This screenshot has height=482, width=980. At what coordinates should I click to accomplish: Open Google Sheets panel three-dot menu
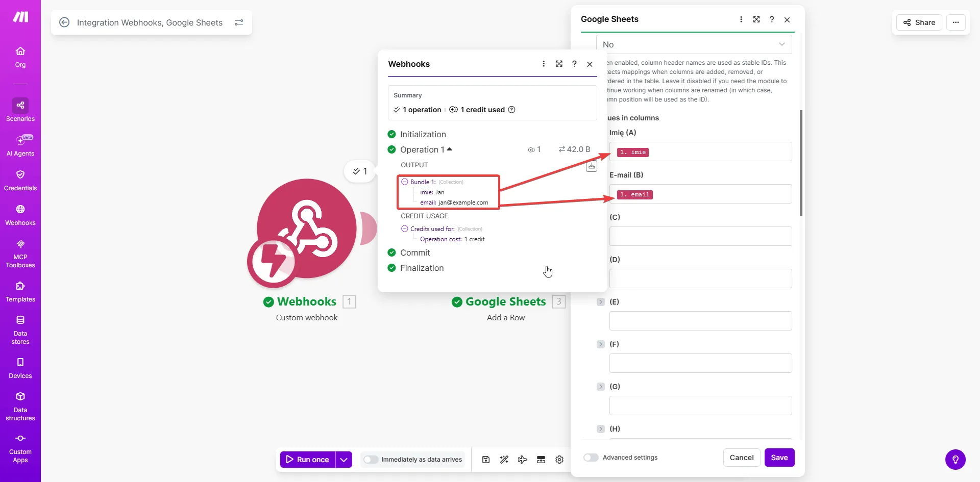click(x=741, y=19)
